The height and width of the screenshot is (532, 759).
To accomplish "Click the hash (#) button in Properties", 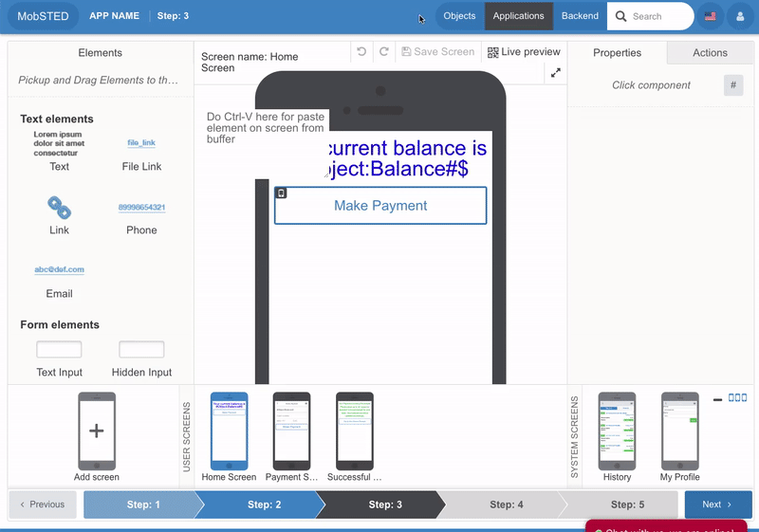I will [x=733, y=85].
